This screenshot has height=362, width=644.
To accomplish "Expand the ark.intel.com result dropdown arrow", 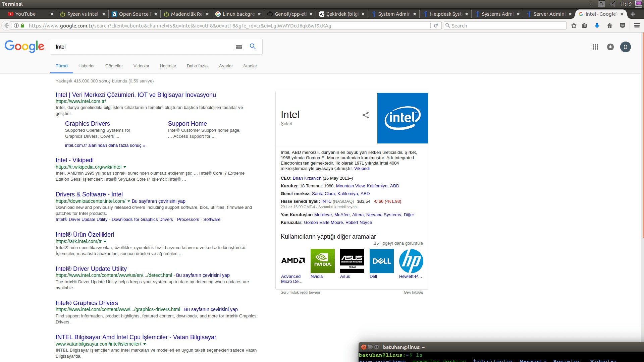I will coord(105,241).
